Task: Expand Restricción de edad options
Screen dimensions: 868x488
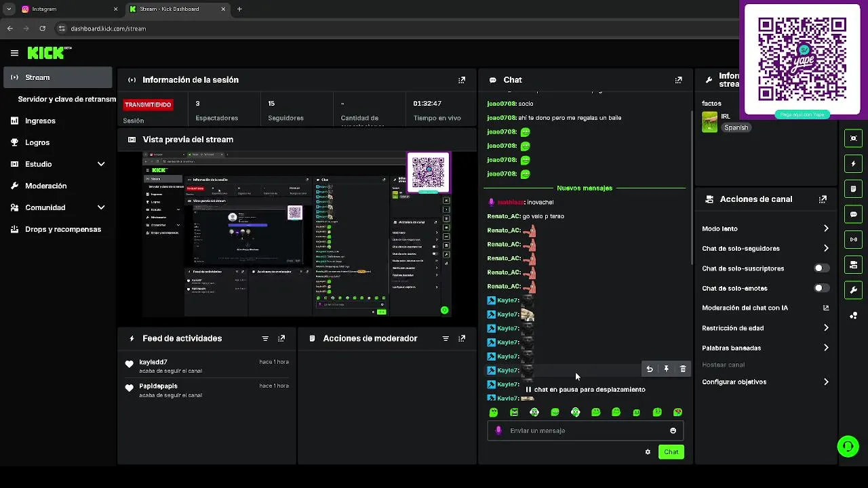Action: (x=826, y=328)
